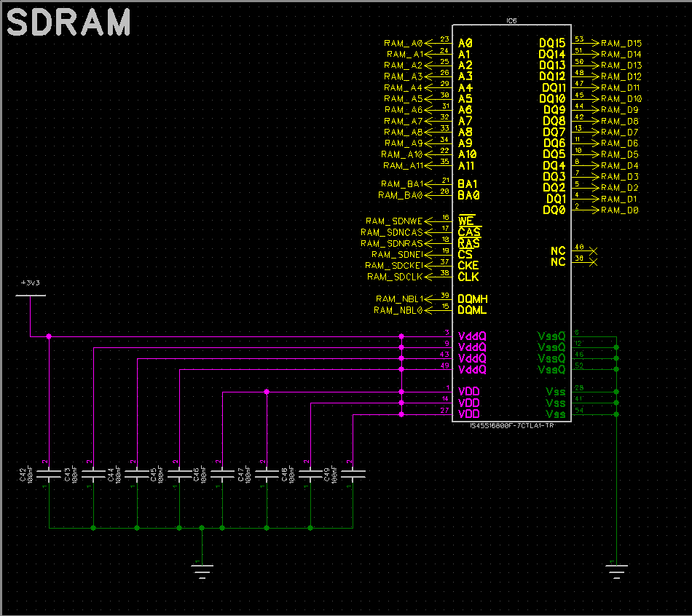The image size is (692, 616).
Task: Select the RAM_D12 net label
Action: 621,76
